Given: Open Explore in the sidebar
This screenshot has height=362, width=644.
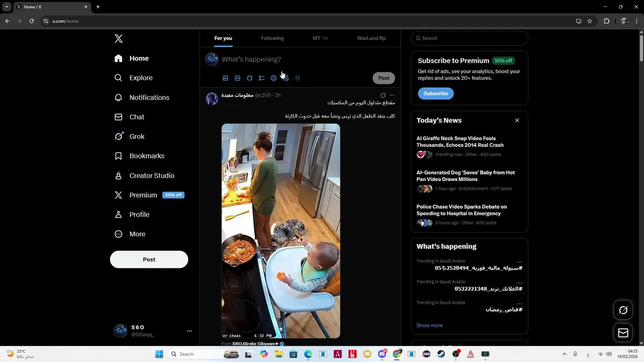Looking at the screenshot, I should [x=133, y=78].
